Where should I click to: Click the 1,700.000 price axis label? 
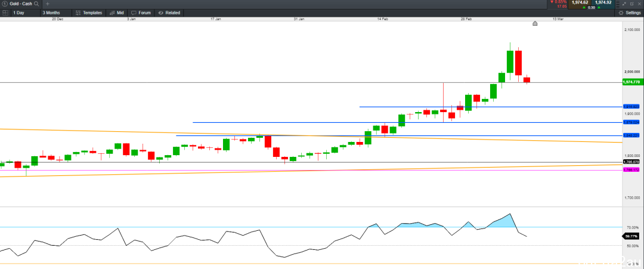point(631,198)
